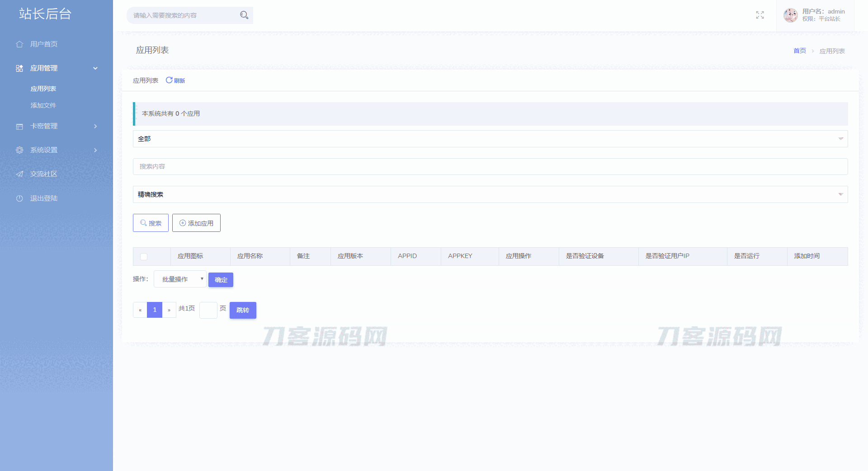Open the 批量操作 dropdown

[x=180, y=279]
